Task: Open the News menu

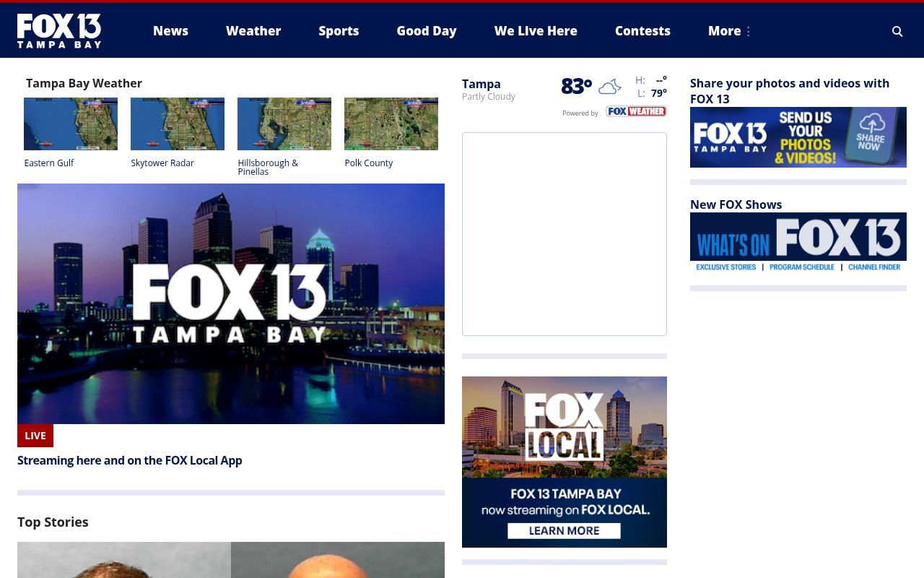Action: (170, 31)
